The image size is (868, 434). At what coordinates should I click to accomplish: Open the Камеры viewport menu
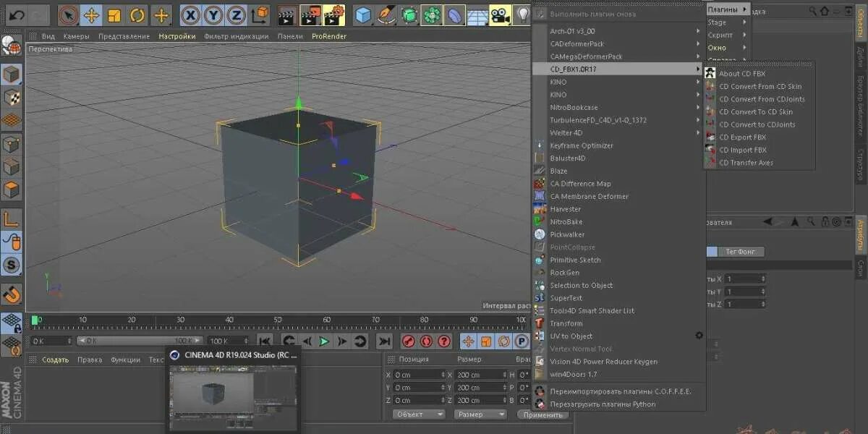coord(76,36)
